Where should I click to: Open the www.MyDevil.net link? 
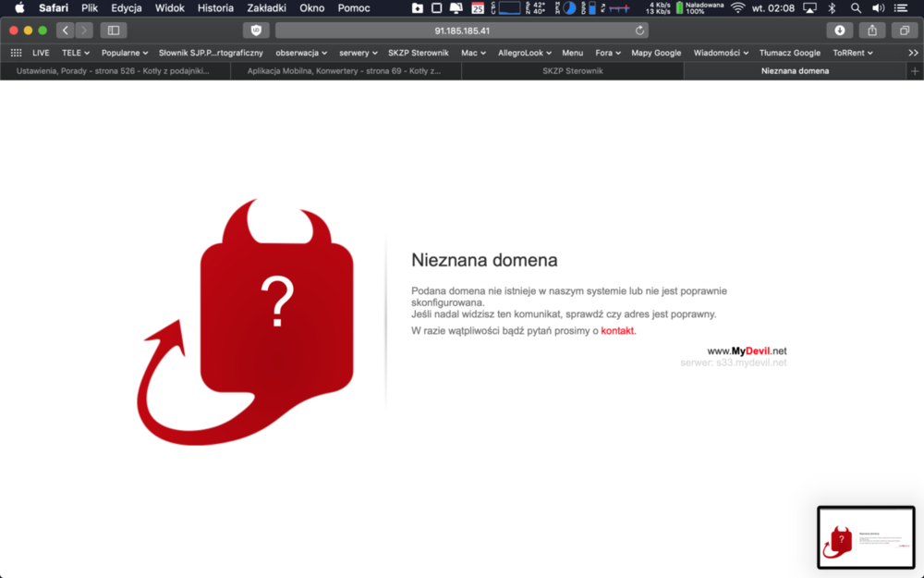click(747, 351)
